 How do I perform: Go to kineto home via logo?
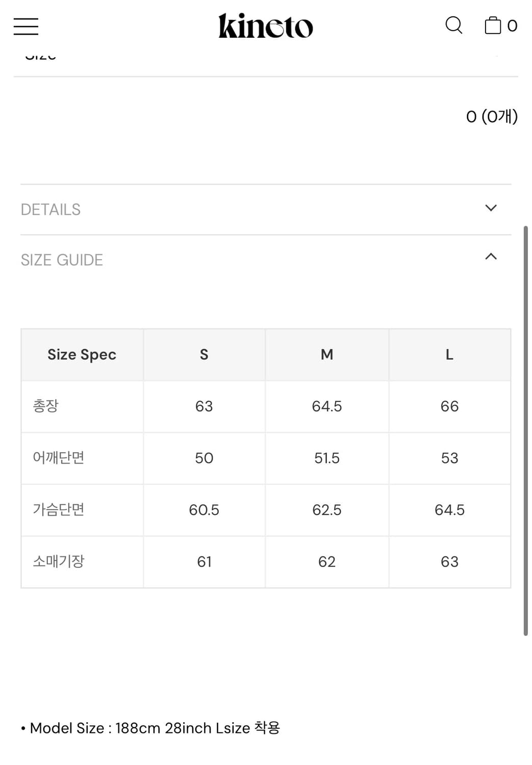tap(265, 26)
